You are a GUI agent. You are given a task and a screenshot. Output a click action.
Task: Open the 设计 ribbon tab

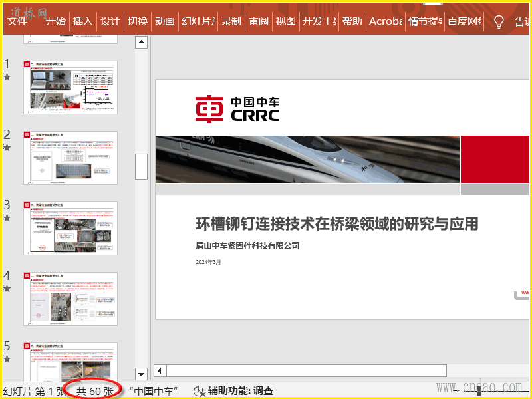(110, 21)
